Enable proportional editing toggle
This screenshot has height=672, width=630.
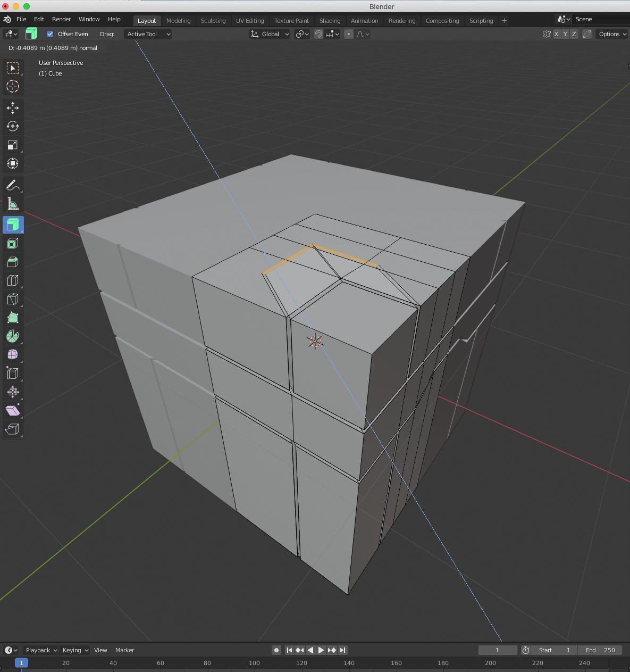tap(349, 34)
